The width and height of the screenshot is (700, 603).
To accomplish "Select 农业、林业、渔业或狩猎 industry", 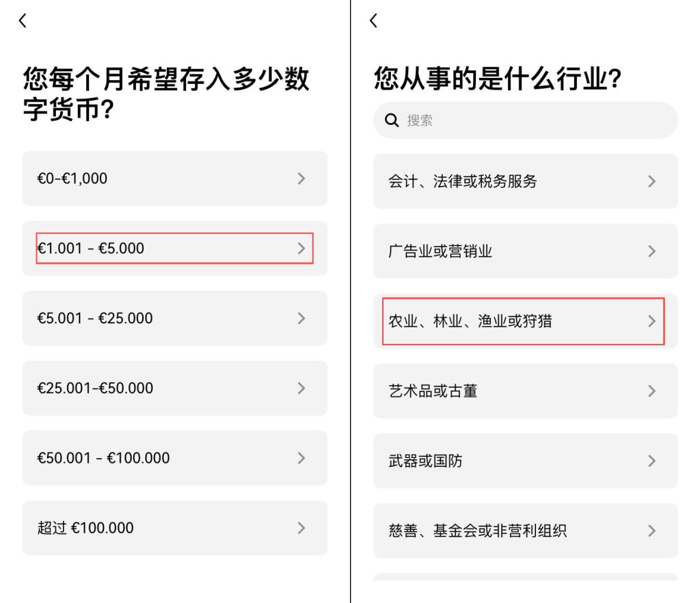I will pyautogui.click(x=525, y=321).
